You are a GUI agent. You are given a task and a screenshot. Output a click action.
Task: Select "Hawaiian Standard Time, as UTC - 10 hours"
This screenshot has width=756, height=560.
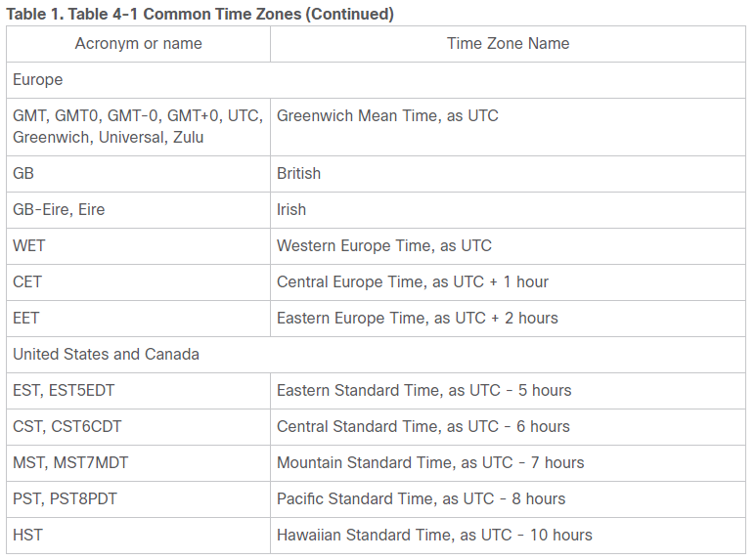point(434,535)
